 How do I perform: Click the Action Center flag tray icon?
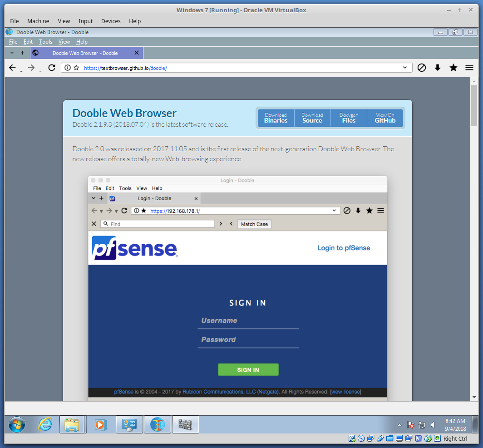[x=410, y=425]
